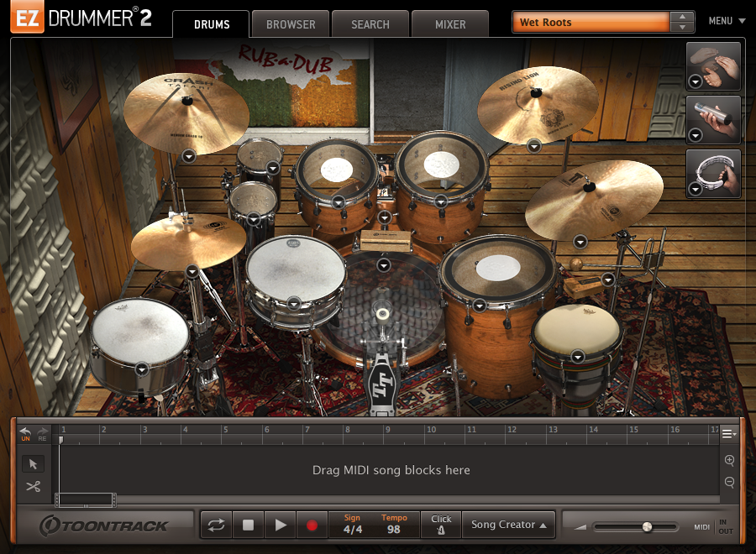The image size is (756, 554).
Task: Click the timeline zoom-in magnifier icon
Action: 730,461
